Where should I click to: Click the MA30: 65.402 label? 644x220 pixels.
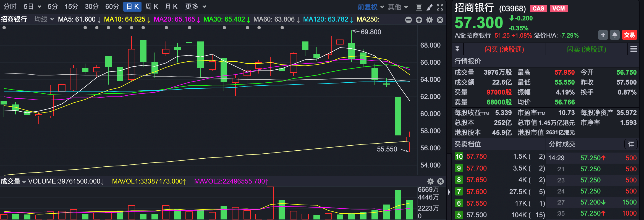(x=227, y=19)
